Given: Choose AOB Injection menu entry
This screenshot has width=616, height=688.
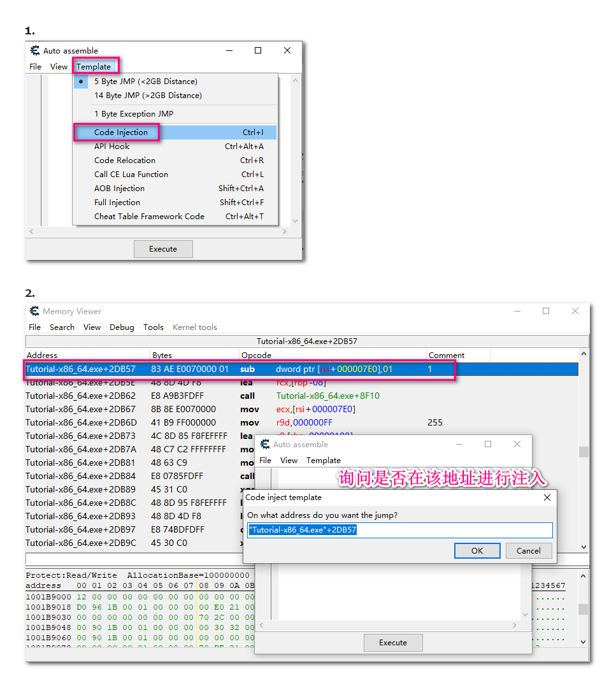Looking at the screenshot, I should [175, 188].
